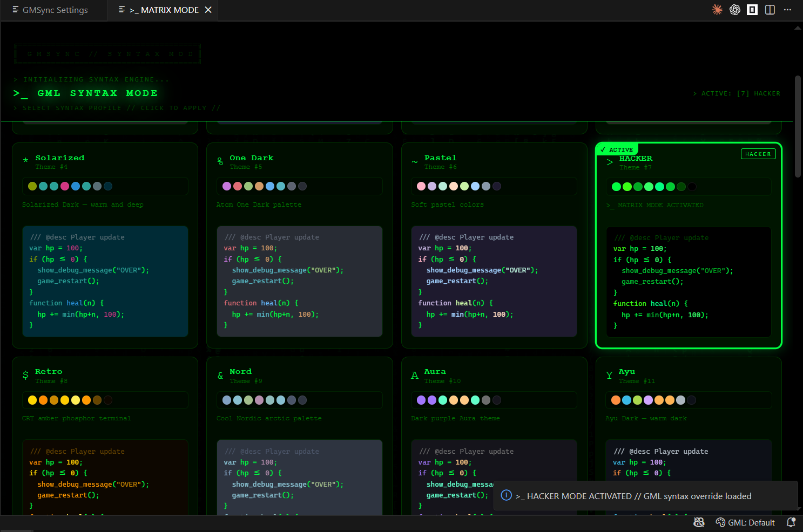This screenshot has height=532, width=803.
Task: Click the Soft pastel colors description
Action: point(447,204)
